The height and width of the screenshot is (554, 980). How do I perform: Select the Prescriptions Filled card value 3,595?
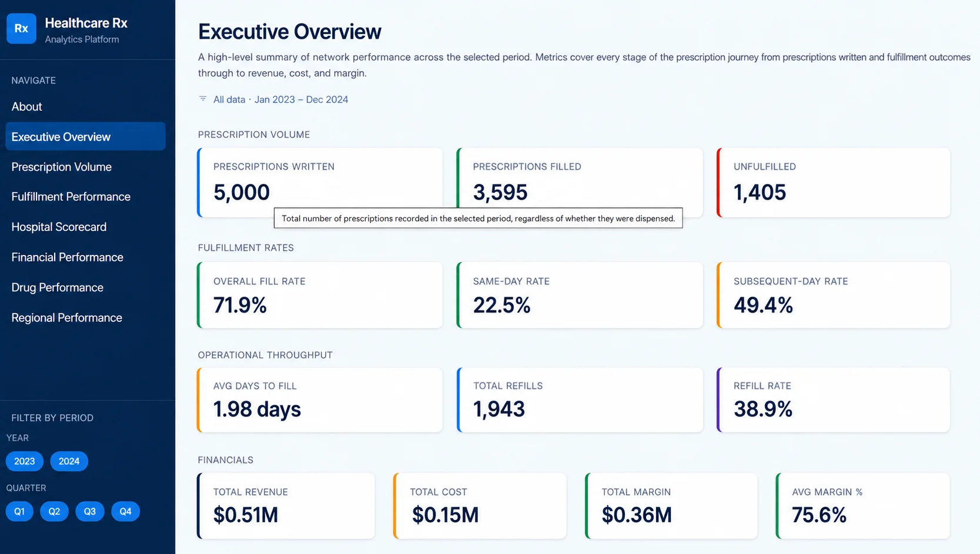click(x=500, y=192)
